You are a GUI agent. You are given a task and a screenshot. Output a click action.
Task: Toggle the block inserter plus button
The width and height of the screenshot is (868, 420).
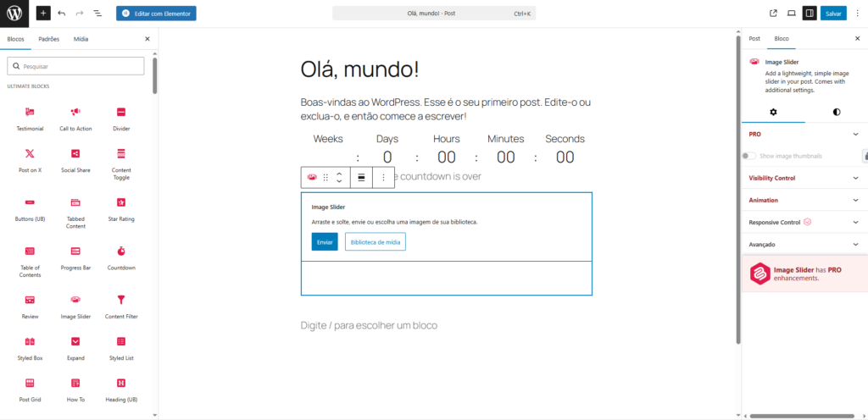[43, 14]
